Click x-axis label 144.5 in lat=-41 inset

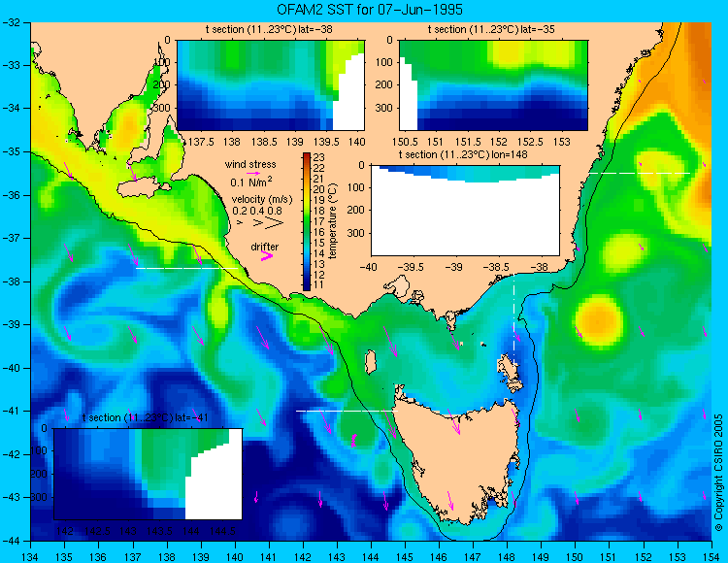pos(223,531)
